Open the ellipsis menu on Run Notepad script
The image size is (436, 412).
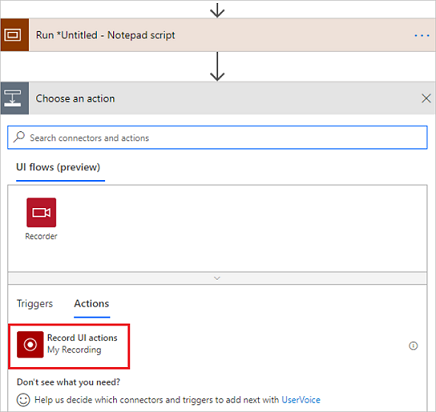(x=422, y=35)
